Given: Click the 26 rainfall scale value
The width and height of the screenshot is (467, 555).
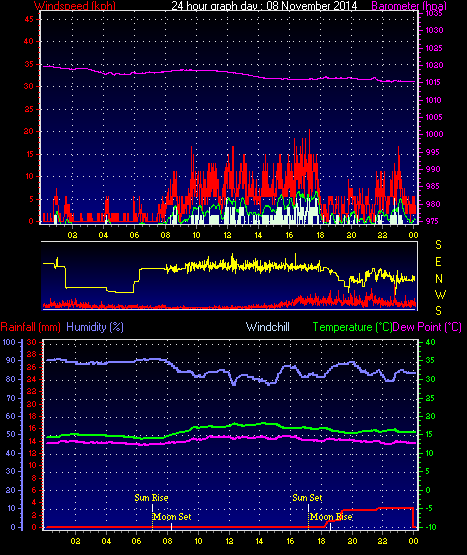Looking at the screenshot, I should click(32, 367).
